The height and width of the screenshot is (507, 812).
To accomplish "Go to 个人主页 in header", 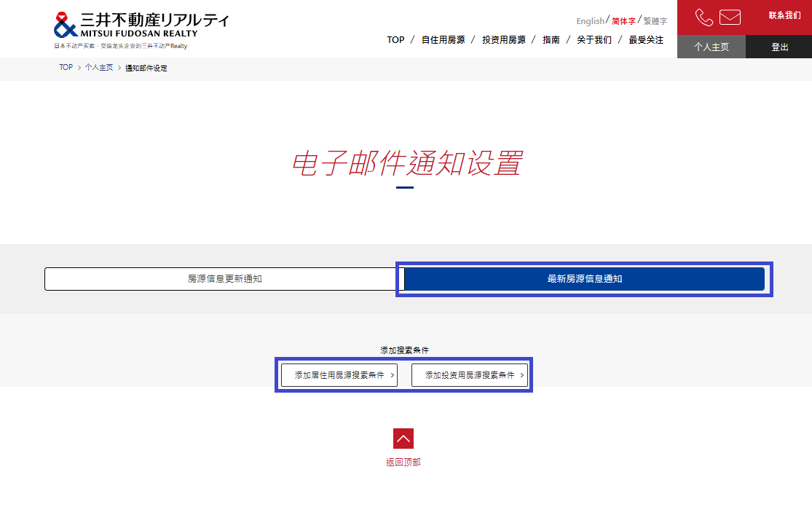I will click(x=711, y=47).
